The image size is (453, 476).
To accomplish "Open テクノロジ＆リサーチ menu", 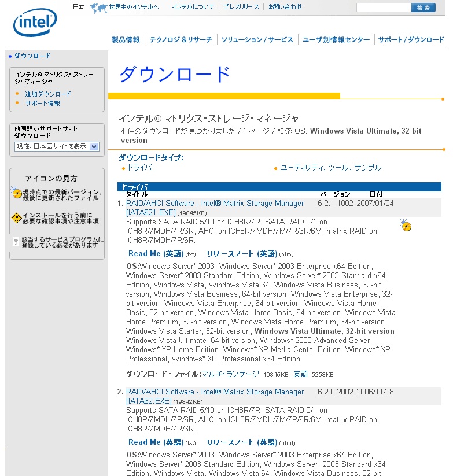I will point(181,40).
